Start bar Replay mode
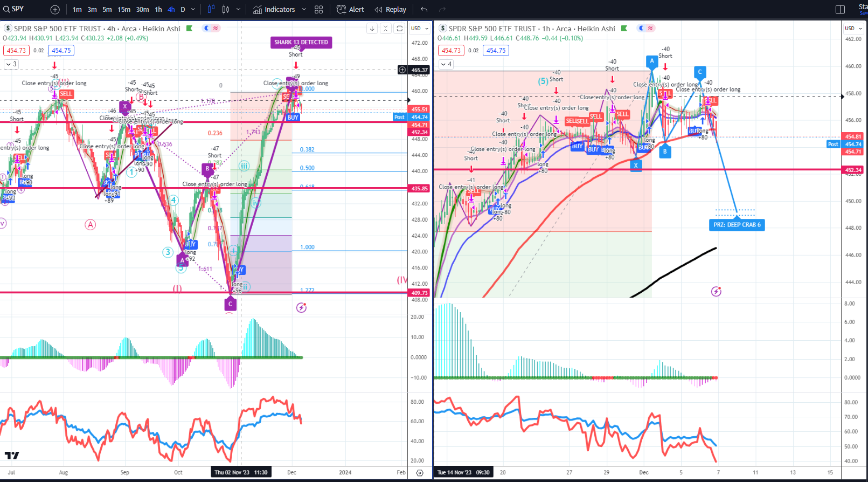Screen dimensions: 868x482 click(x=391, y=9)
